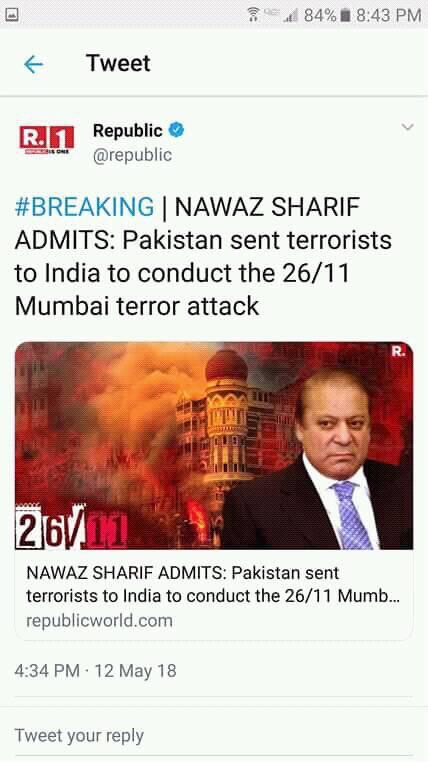Open the Nawaz Sharif article card image
The width and height of the screenshot is (428, 762).
[214, 446]
